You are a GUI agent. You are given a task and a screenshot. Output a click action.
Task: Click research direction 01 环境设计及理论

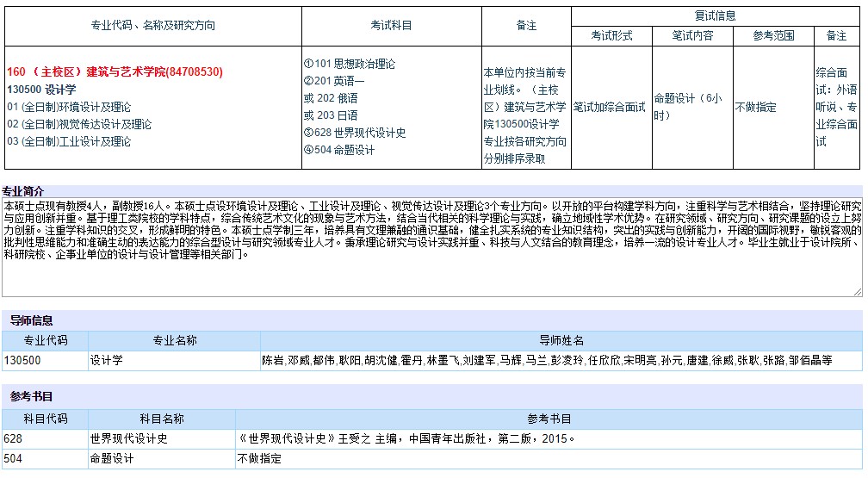[69, 107]
